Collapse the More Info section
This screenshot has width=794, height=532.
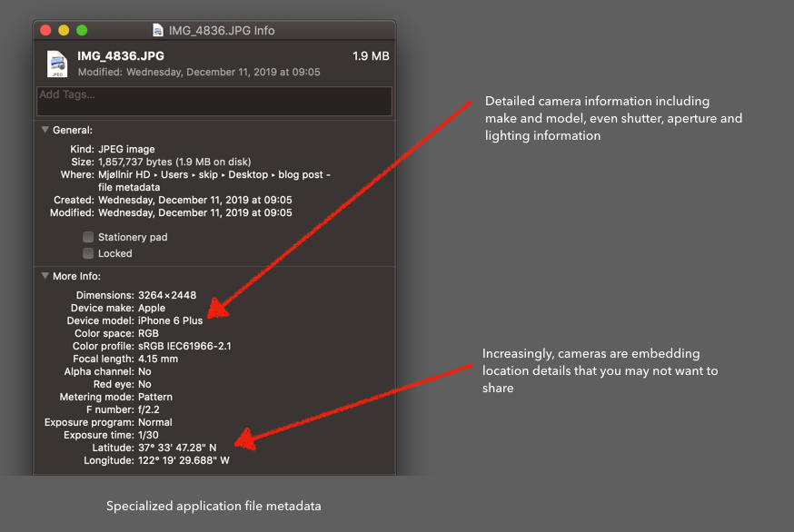(44, 276)
